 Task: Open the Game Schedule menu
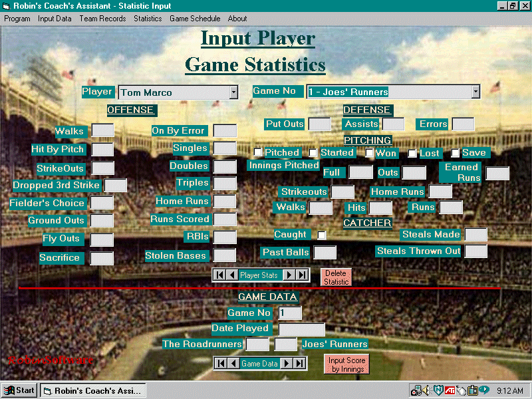point(194,19)
